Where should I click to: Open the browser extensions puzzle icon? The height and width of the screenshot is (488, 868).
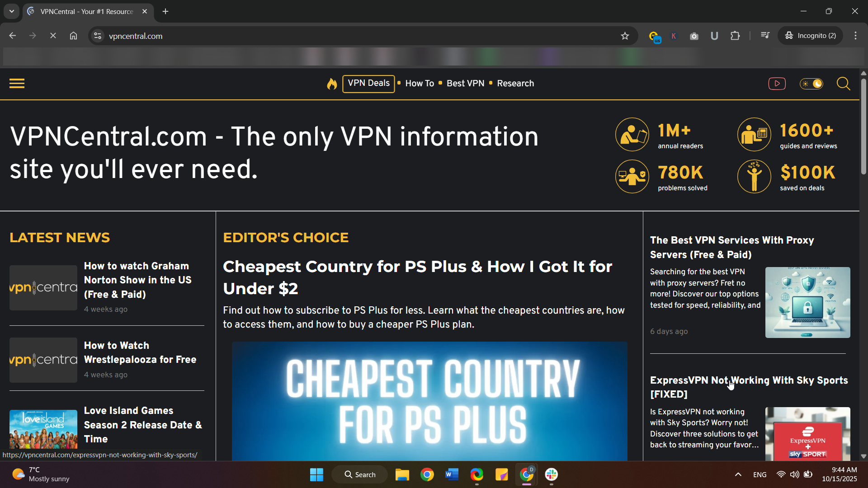[736, 36]
